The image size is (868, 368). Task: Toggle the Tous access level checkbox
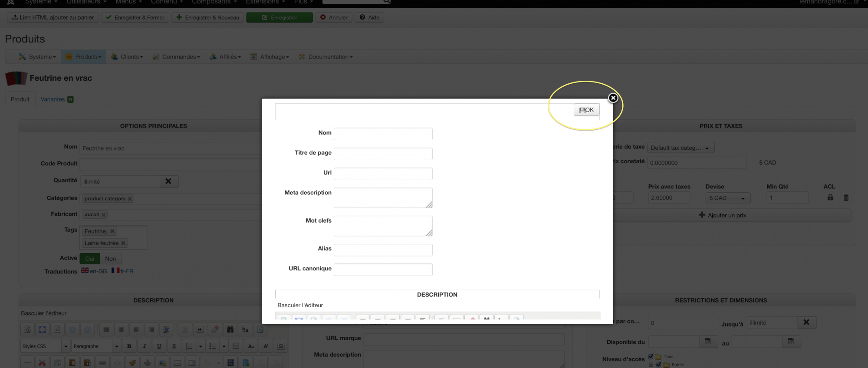coord(651,357)
